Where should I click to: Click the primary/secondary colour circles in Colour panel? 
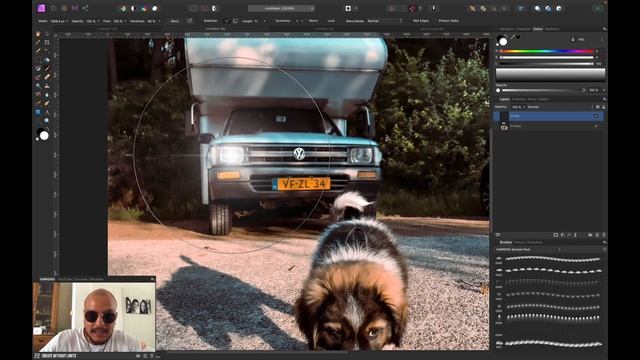(x=503, y=41)
